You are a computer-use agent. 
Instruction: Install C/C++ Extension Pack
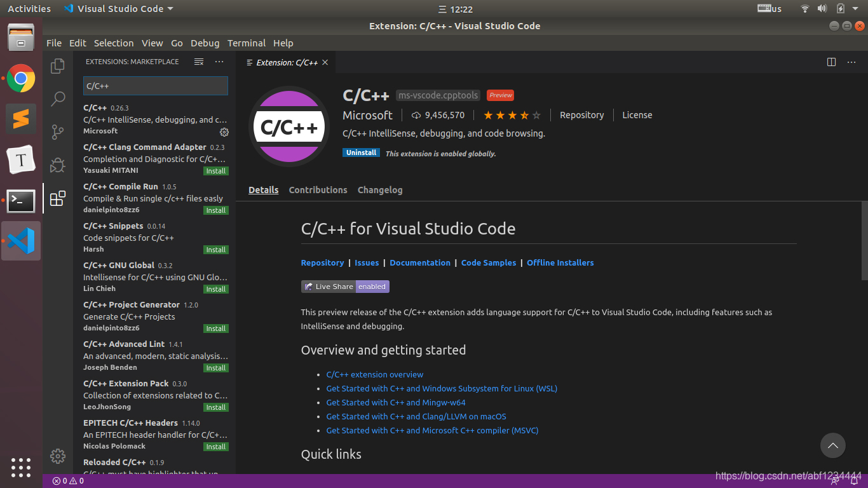coord(216,407)
